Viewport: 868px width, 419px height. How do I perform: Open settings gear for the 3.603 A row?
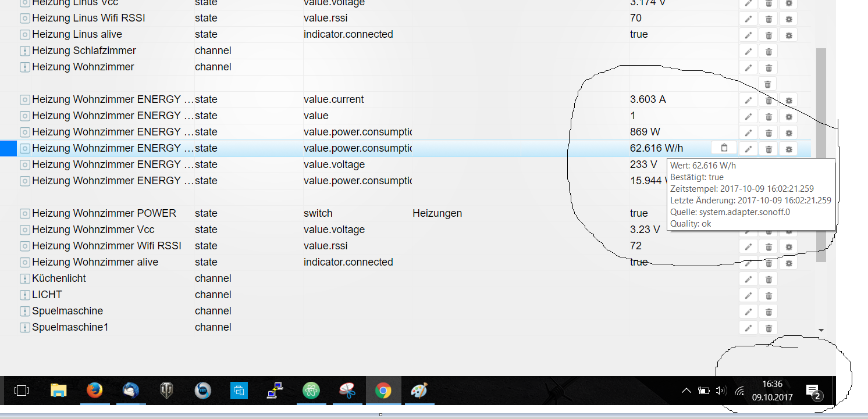(x=788, y=100)
